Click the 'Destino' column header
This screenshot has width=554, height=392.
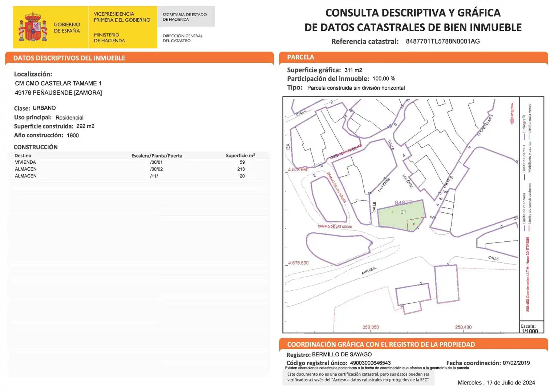(x=23, y=156)
